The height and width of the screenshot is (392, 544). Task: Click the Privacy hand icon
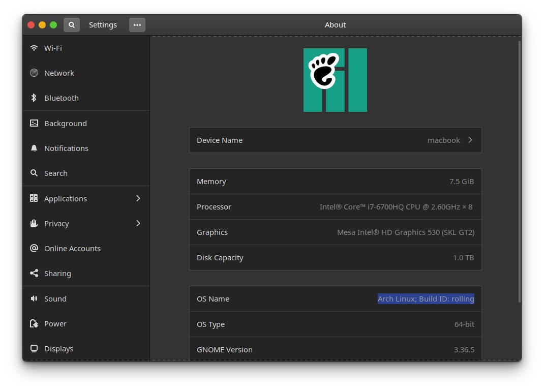coord(34,223)
